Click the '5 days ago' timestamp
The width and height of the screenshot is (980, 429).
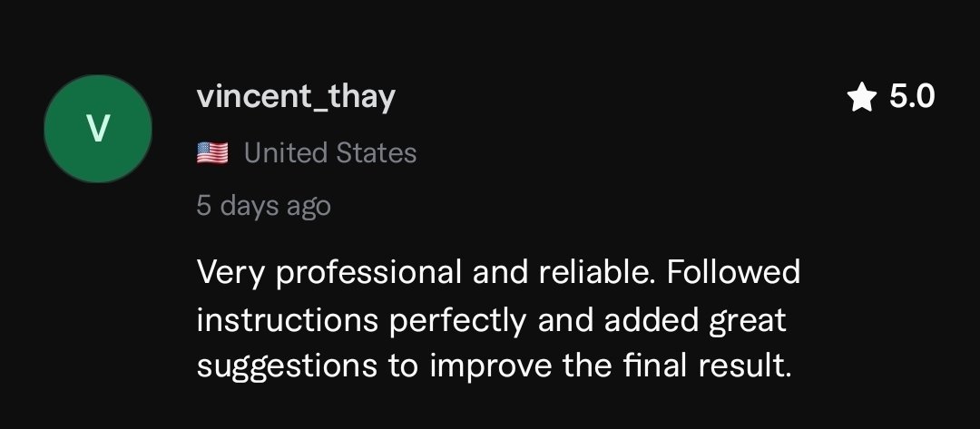(x=263, y=206)
